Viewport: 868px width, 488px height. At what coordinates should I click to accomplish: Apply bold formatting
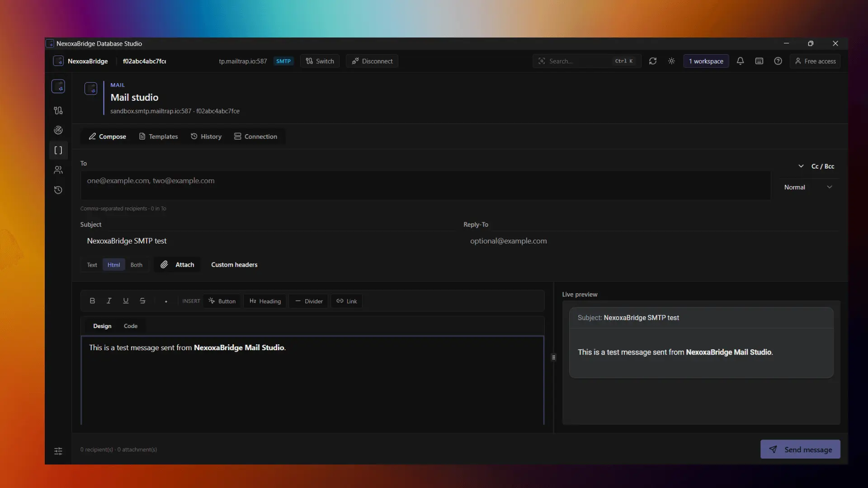[x=92, y=301]
